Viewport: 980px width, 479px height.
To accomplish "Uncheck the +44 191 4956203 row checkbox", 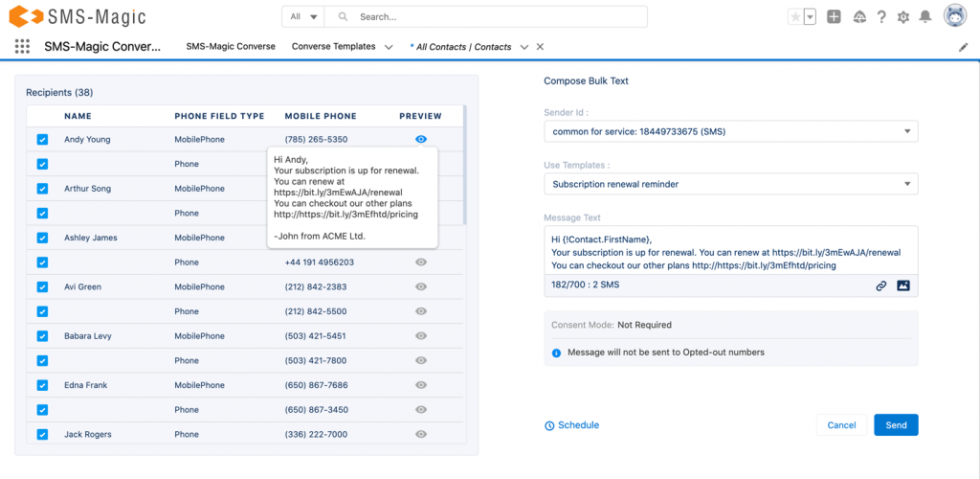I will (42, 262).
